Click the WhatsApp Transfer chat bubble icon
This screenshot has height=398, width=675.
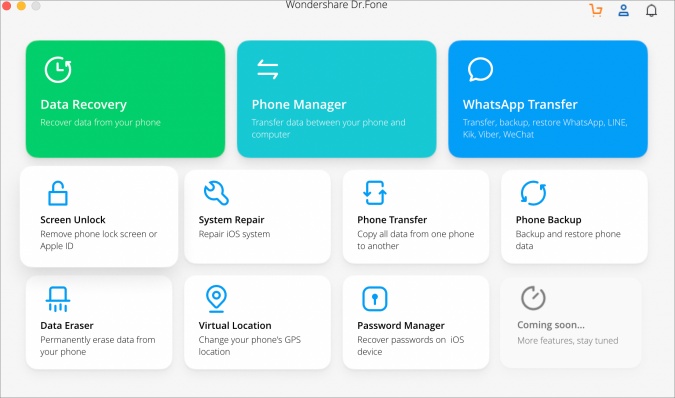pyautogui.click(x=480, y=69)
